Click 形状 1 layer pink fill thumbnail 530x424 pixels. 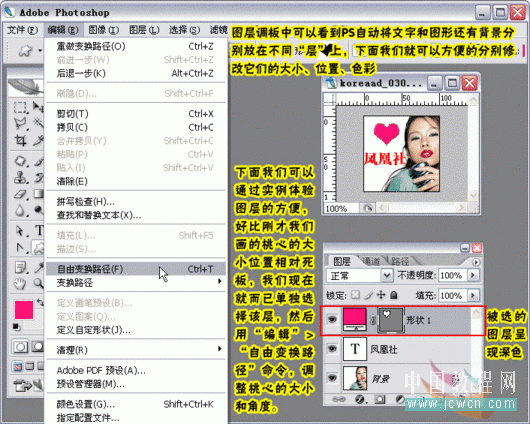pos(355,319)
